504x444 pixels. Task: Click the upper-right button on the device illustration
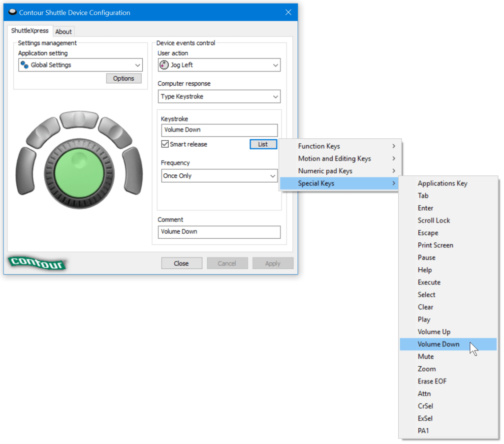coord(116,132)
